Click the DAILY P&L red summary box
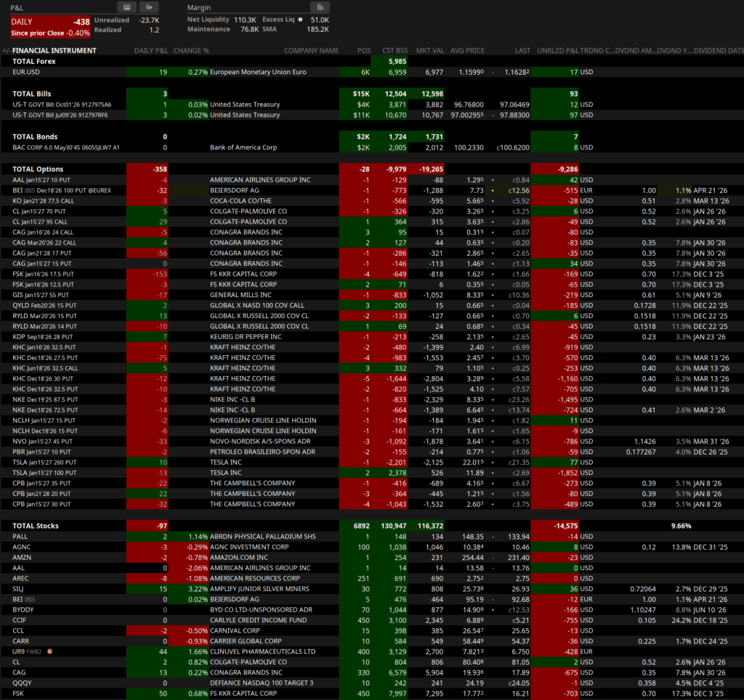Screen dimensions: 744x700 pyautogui.click(x=50, y=28)
